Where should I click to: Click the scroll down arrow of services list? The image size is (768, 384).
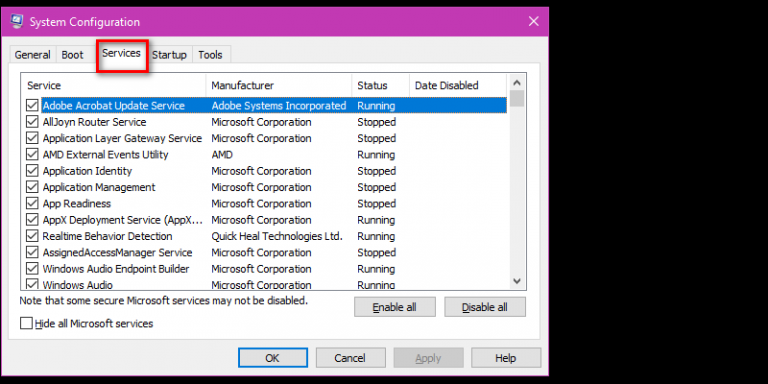(517, 281)
